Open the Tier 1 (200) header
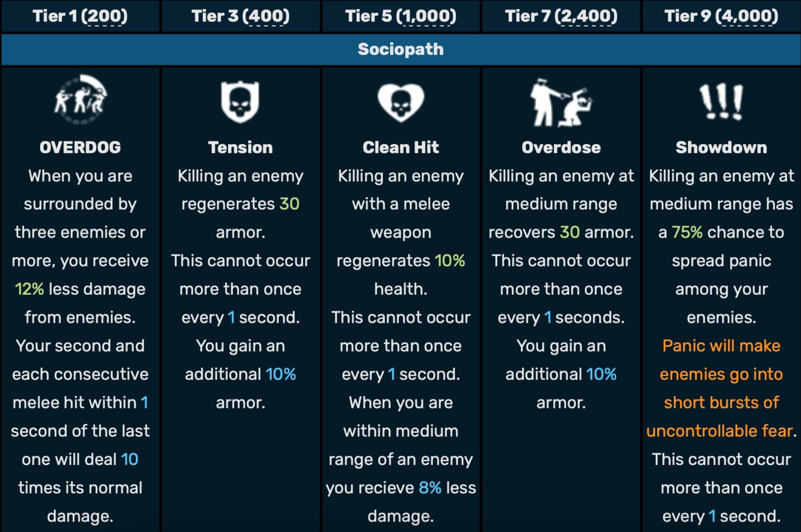The width and height of the screenshot is (801, 532). [x=80, y=16]
